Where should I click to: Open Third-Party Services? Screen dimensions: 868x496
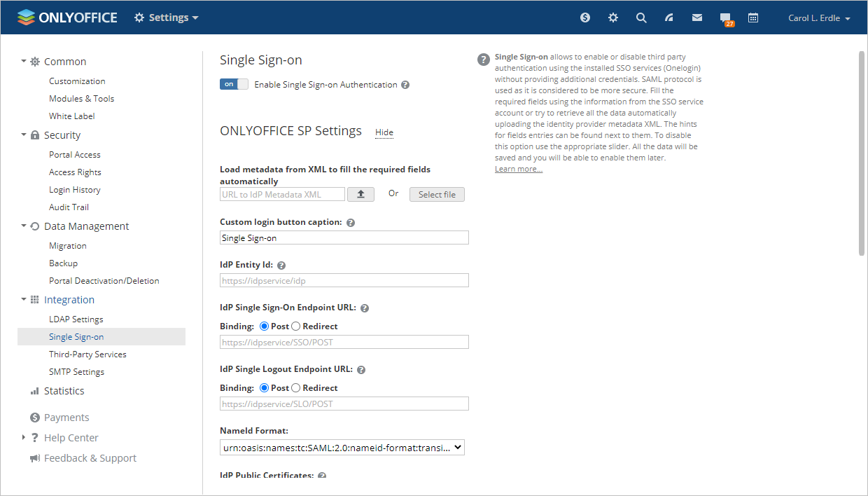point(87,354)
